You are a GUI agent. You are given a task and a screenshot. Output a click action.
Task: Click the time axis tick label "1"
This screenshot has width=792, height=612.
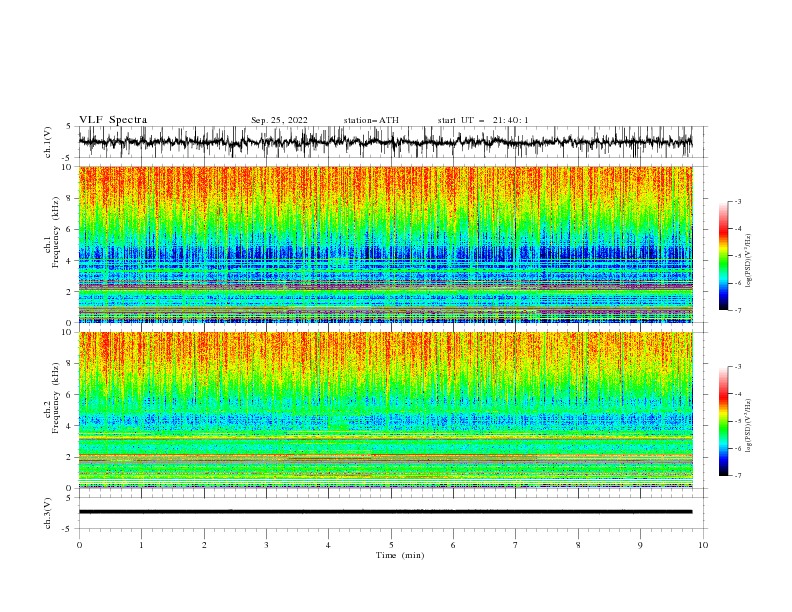tap(141, 545)
